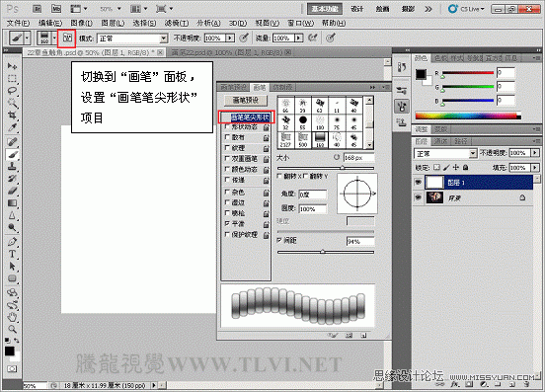Viewport: 545px width, 392px height.
Task: Launch Bridge from application bar
Action: tap(37, 9)
